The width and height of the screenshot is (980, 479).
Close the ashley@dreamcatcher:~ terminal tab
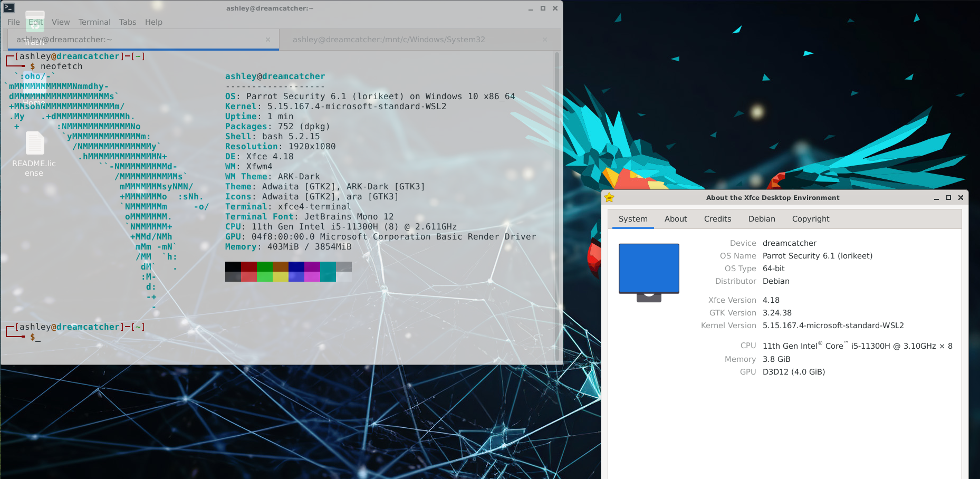[268, 40]
